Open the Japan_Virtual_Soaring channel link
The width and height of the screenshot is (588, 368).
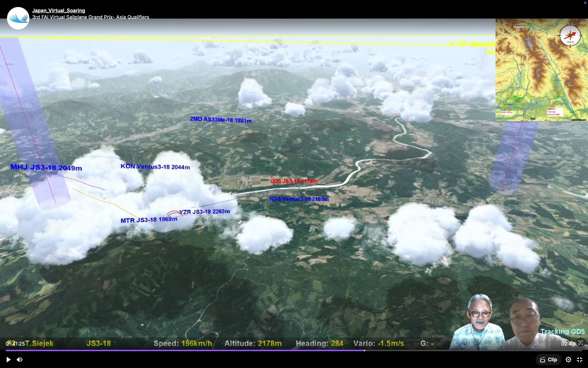(58, 11)
